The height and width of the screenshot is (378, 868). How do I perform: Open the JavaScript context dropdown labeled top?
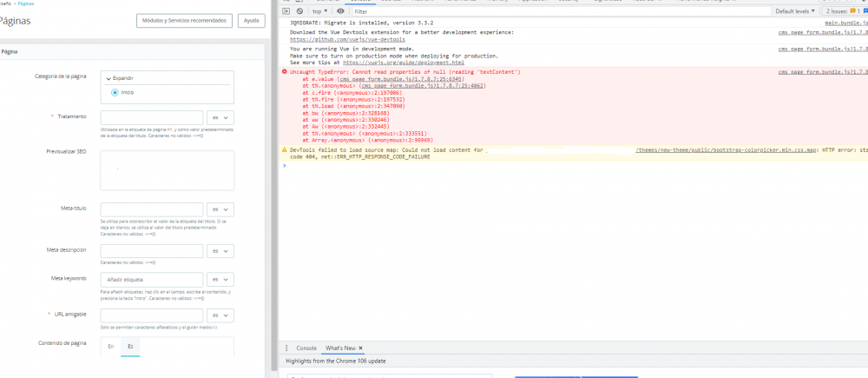pyautogui.click(x=319, y=11)
